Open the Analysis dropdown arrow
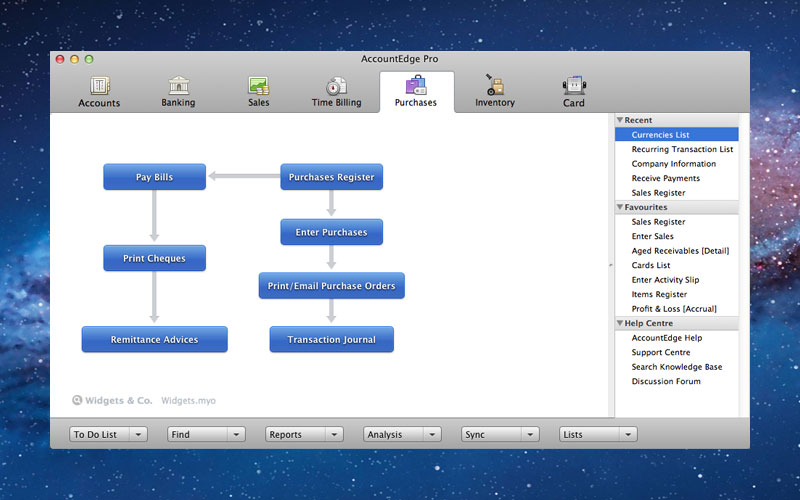The width and height of the screenshot is (800, 500). [432, 435]
